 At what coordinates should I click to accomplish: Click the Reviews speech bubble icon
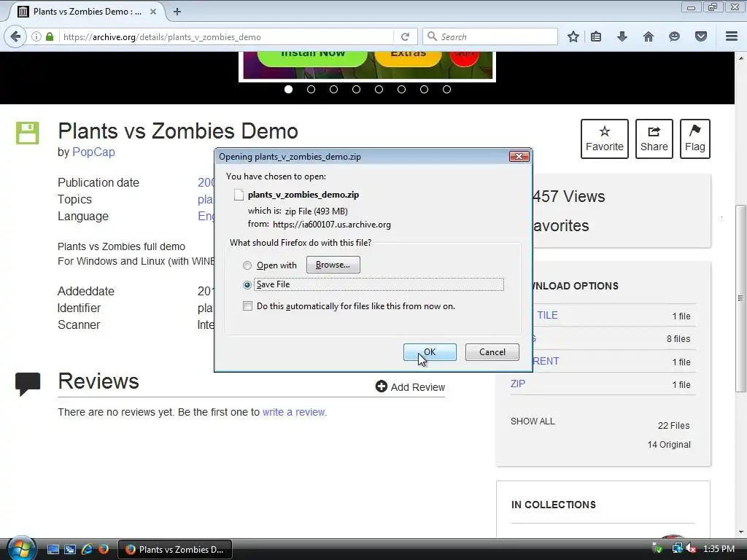click(28, 384)
